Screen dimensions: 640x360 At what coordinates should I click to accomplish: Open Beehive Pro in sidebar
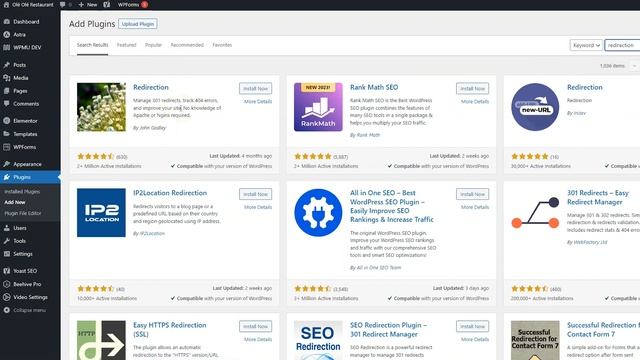(x=27, y=284)
